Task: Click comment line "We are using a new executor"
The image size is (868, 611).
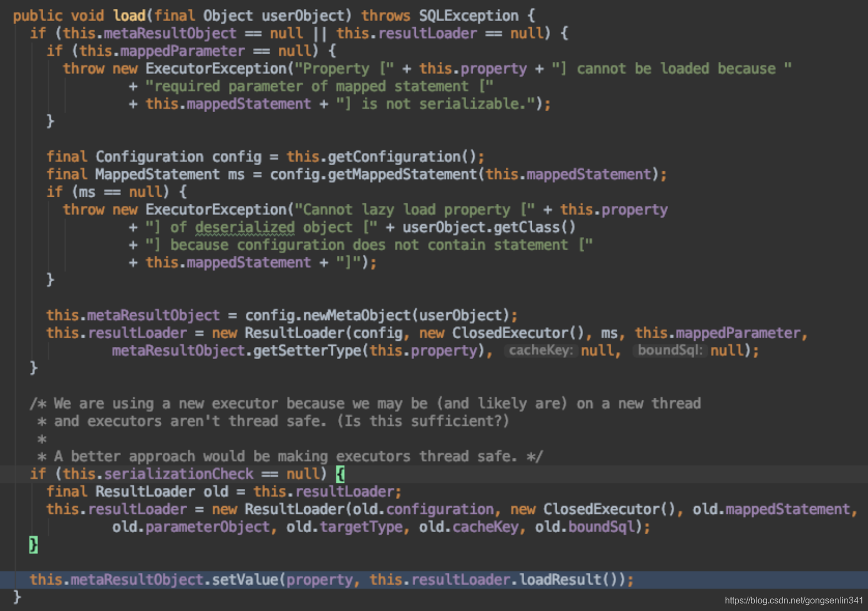Action: (365, 404)
